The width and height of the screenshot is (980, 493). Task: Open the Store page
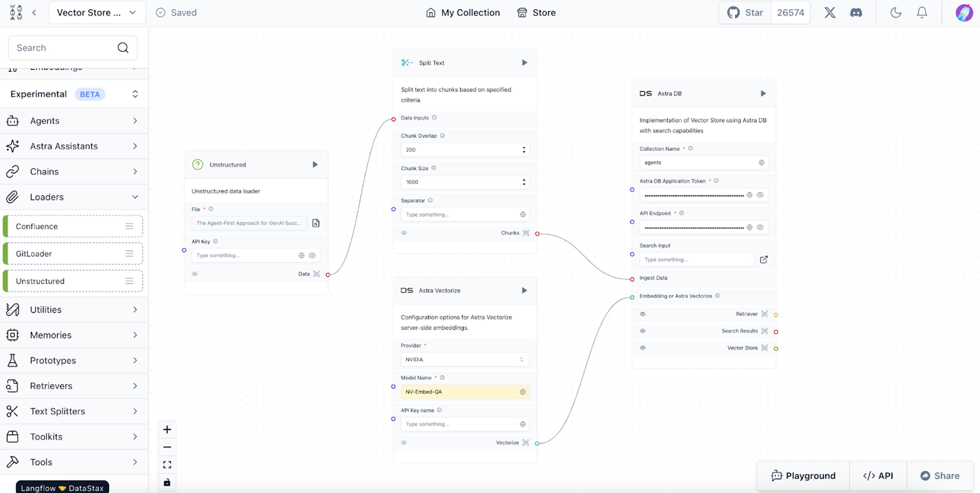click(536, 12)
